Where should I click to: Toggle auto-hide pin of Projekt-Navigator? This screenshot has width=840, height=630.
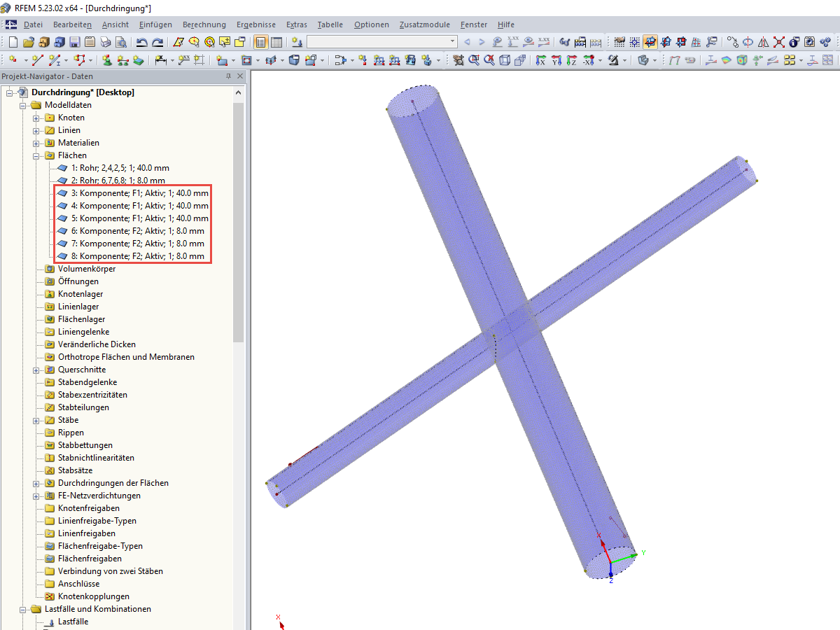(227, 76)
